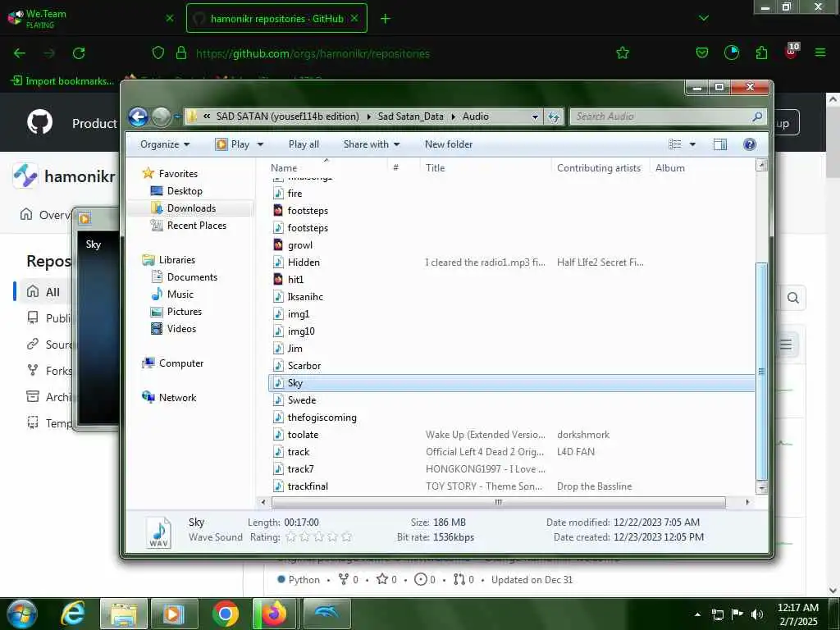The height and width of the screenshot is (630, 840).
Task: Toggle the preview pane icon
Action: point(720,144)
